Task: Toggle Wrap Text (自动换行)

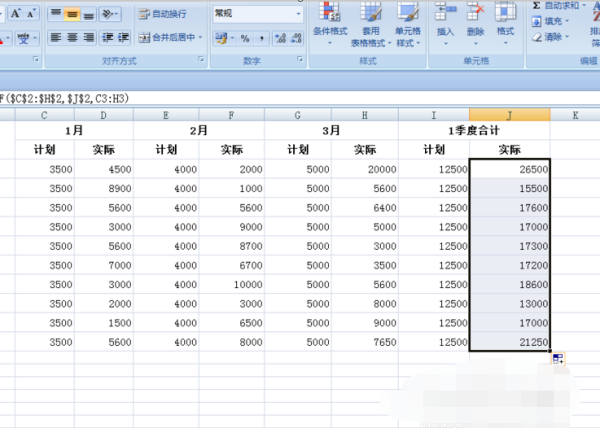Action: (162, 14)
